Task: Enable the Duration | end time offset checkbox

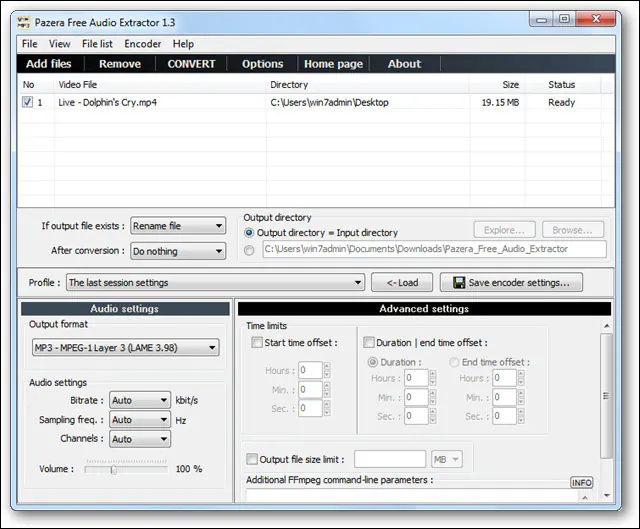Action: tap(369, 342)
